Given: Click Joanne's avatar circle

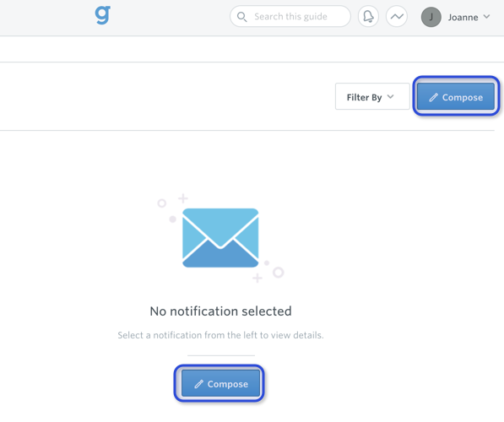Looking at the screenshot, I should point(431,17).
